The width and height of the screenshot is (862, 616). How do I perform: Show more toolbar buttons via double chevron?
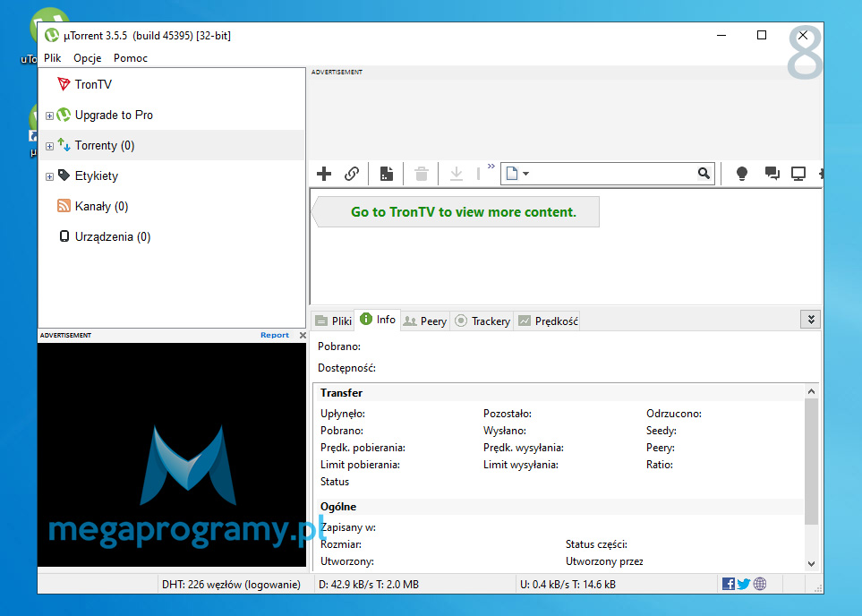(x=491, y=167)
